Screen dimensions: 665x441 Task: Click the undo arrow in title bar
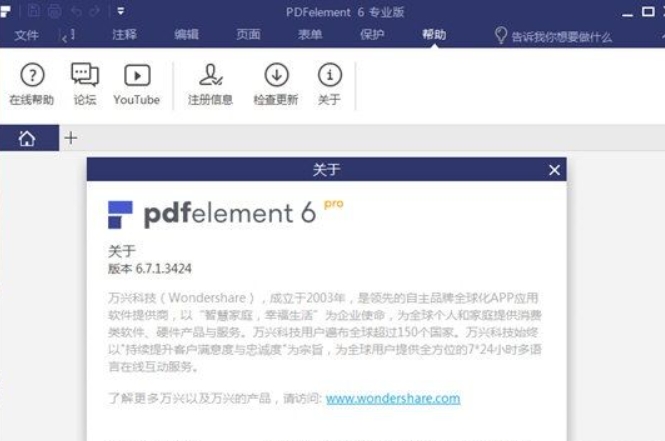(x=76, y=11)
